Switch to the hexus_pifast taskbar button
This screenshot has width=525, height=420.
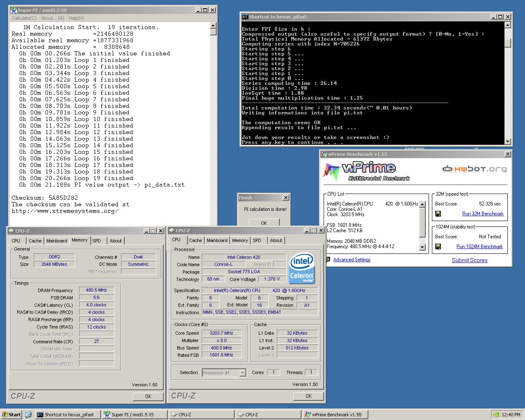68,415
